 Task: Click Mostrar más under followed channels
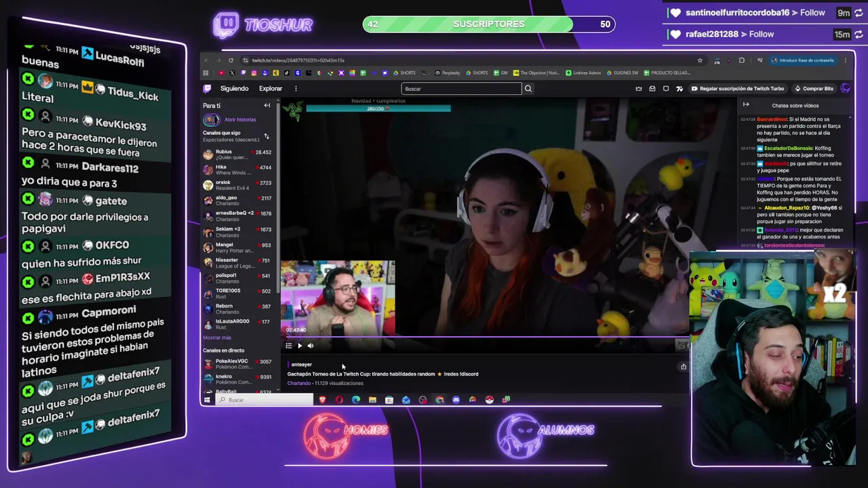tap(217, 338)
